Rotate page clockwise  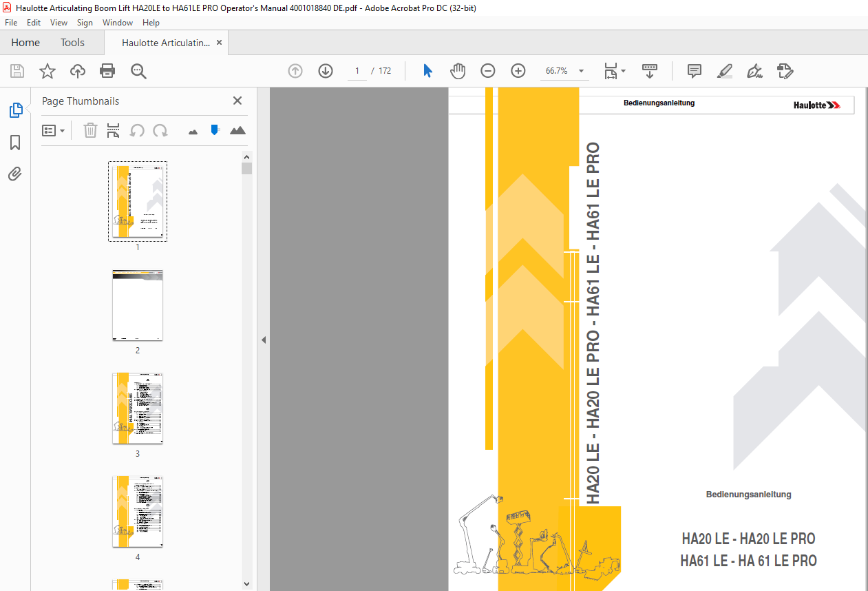pos(160,130)
